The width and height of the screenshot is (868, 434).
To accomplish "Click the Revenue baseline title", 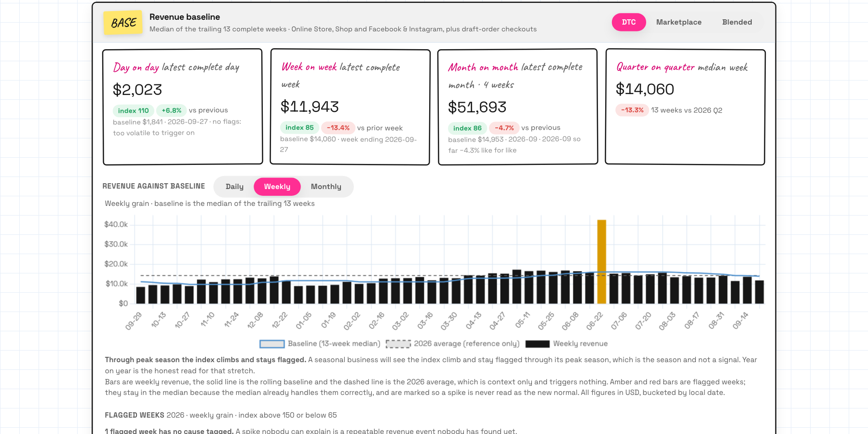I will coord(185,17).
